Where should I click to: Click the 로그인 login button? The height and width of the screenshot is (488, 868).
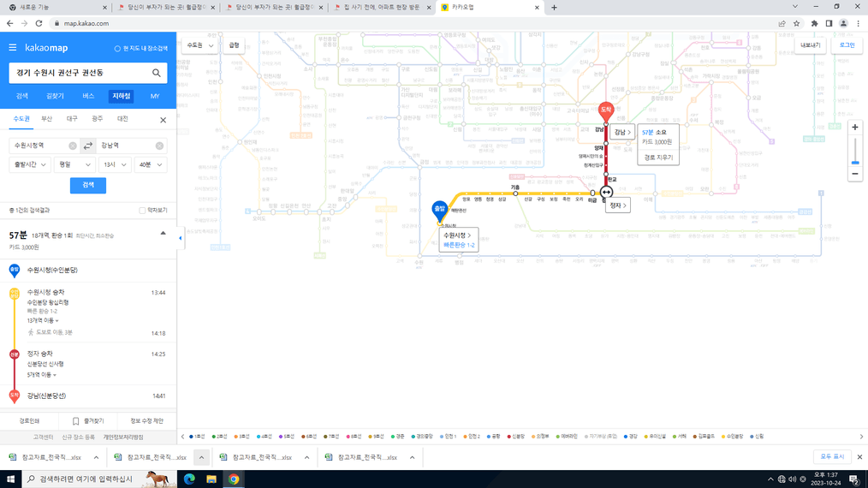coord(847,45)
